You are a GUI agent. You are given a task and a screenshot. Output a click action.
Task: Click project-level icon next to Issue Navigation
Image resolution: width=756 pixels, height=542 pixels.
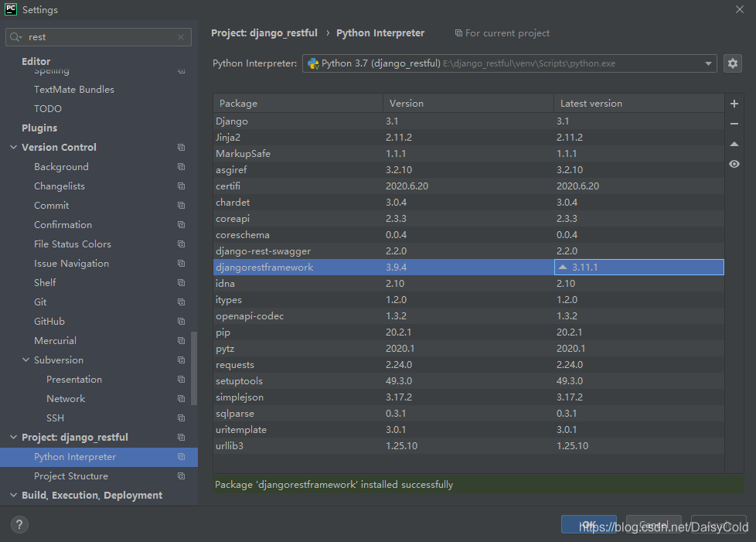click(x=182, y=264)
